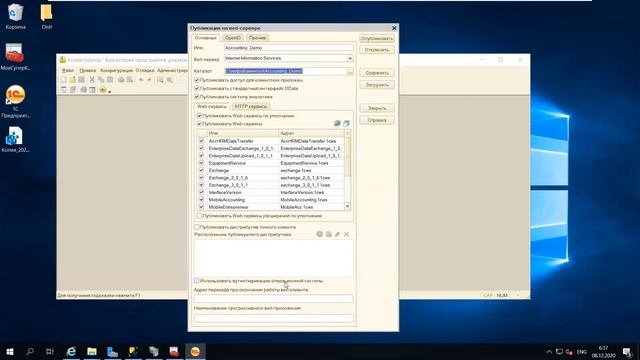Open the Файл menu in Configurator
Image resolution: width=640 pixels, height=360 pixels.
point(68,71)
